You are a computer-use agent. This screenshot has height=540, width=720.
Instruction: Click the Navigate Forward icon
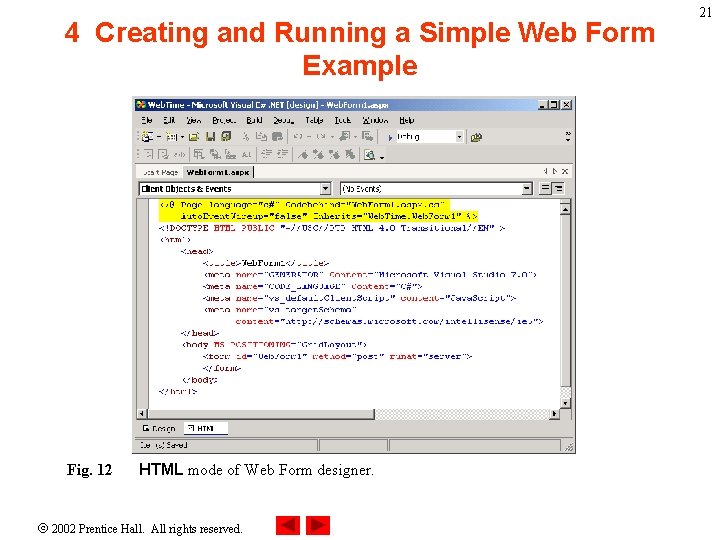(367, 136)
